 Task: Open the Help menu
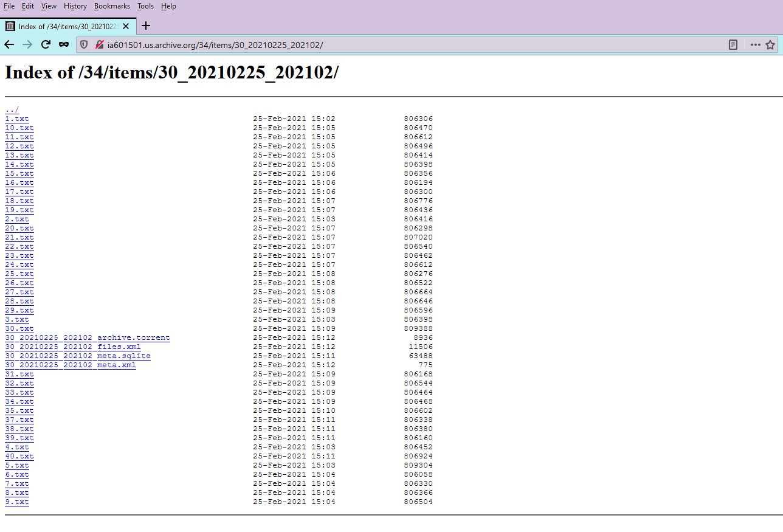[168, 6]
